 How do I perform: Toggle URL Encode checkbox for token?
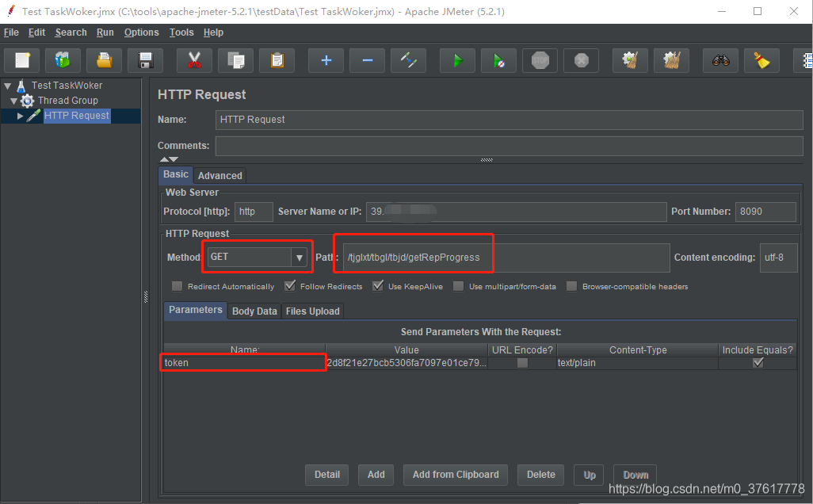[523, 363]
